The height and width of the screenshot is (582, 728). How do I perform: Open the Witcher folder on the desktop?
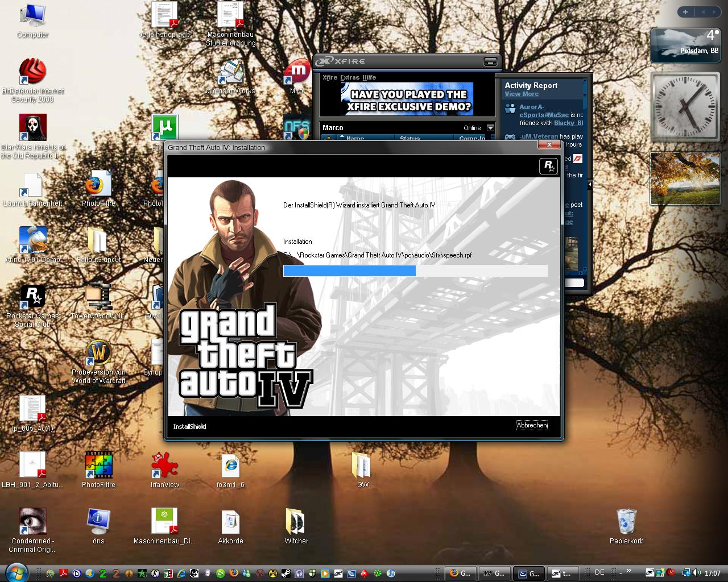(x=296, y=526)
